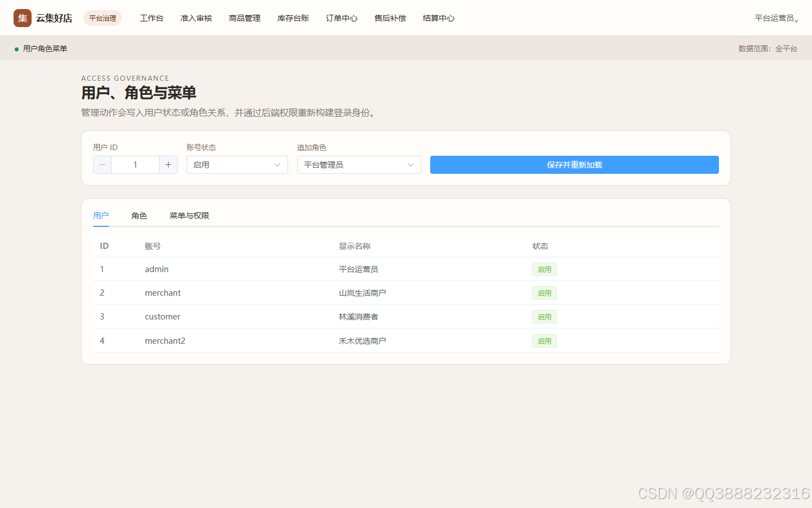Screen dimensions: 812x508
Task: Click the 云集好店 logo icon
Action: pyautogui.click(x=23, y=18)
